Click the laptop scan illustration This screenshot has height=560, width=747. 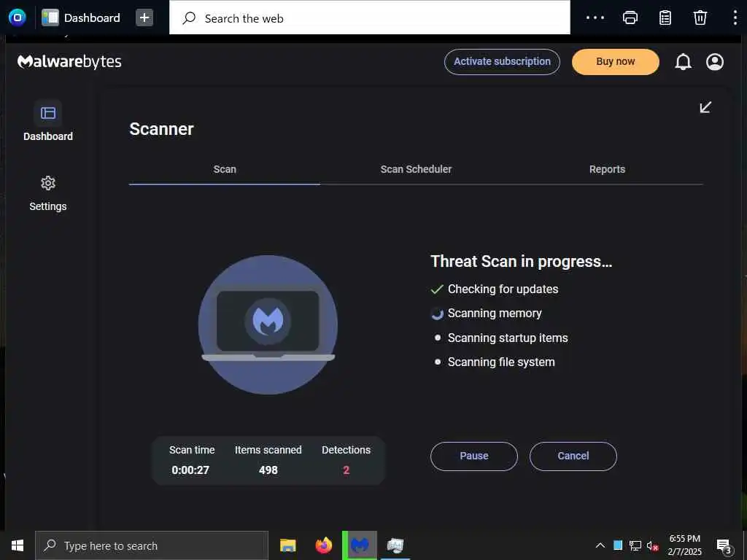(268, 324)
